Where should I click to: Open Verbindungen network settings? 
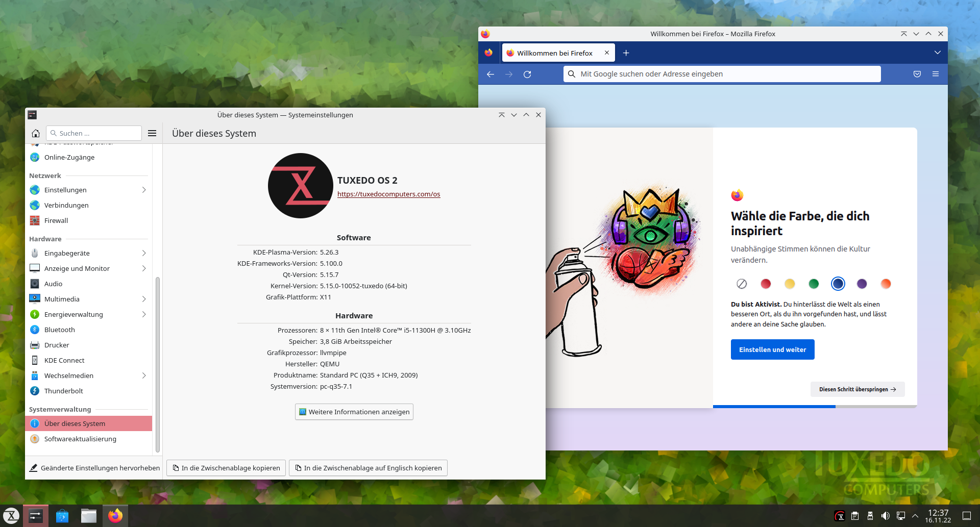coord(89,205)
